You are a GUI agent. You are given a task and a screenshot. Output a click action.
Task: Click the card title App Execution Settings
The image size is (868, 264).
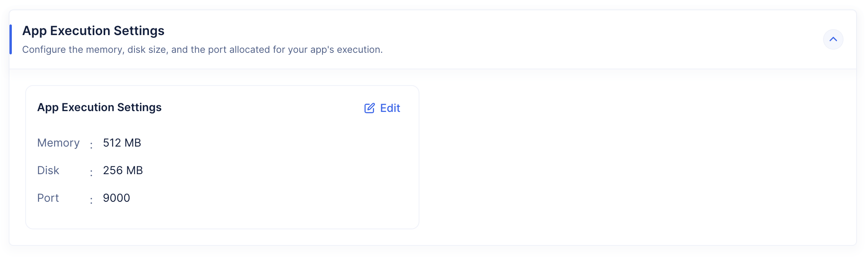pyautogui.click(x=99, y=108)
